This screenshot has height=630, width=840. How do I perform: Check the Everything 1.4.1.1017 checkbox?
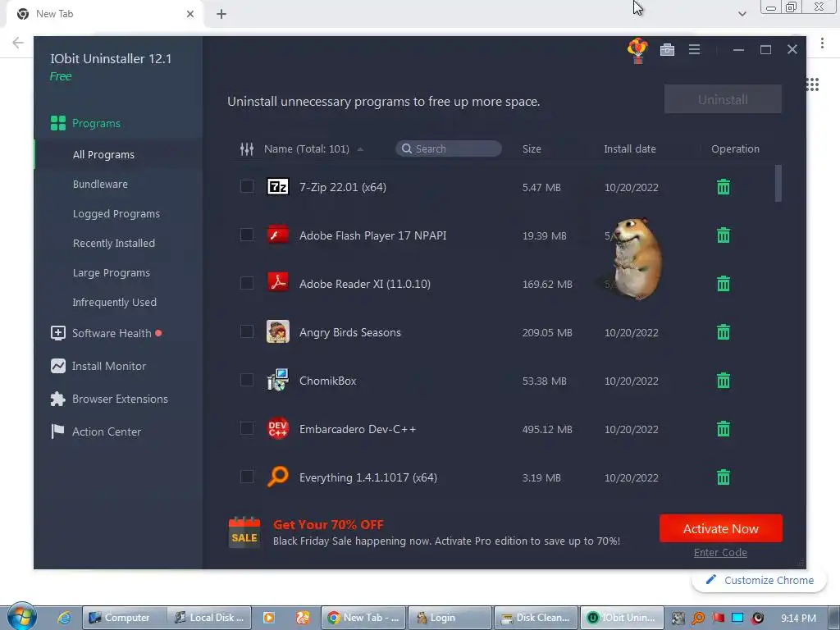point(246,477)
